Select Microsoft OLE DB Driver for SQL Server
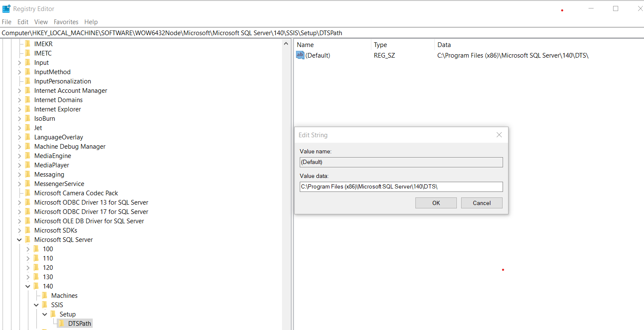Screen dimensions: 644x330 pyautogui.click(x=89, y=221)
